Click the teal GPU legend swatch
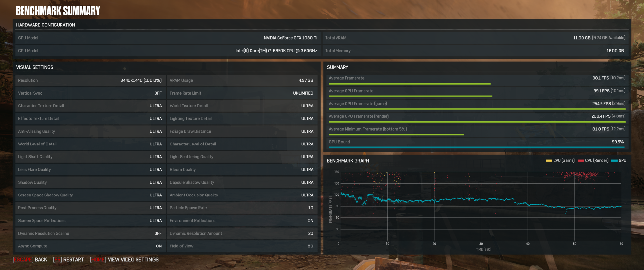The image size is (644, 270). pos(614,161)
